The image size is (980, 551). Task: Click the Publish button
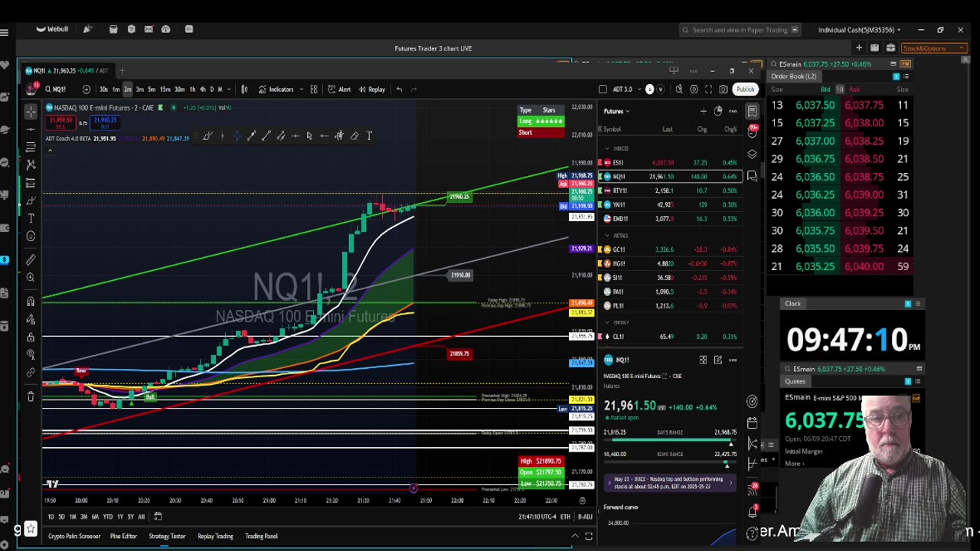pos(745,90)
